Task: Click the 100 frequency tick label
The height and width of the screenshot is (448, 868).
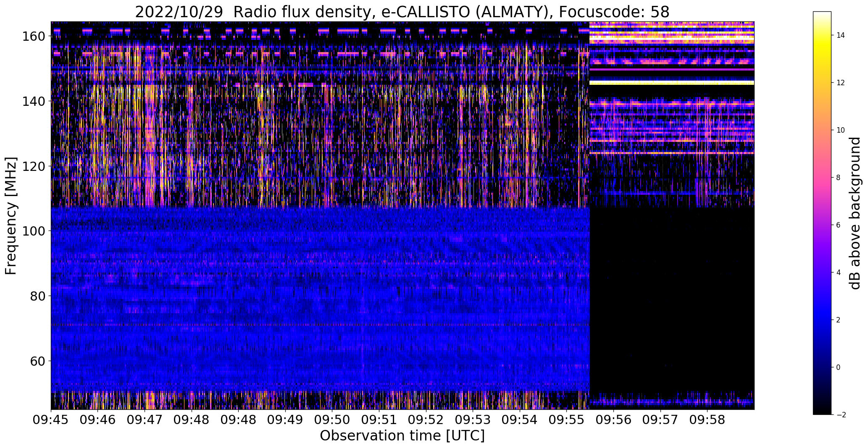Action: click(34, 231)
